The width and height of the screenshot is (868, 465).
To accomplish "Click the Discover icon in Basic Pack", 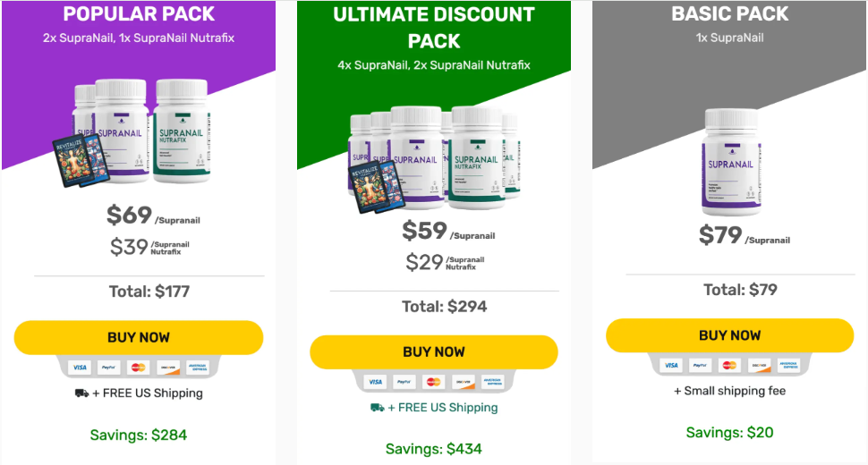I will coord(759,365).
